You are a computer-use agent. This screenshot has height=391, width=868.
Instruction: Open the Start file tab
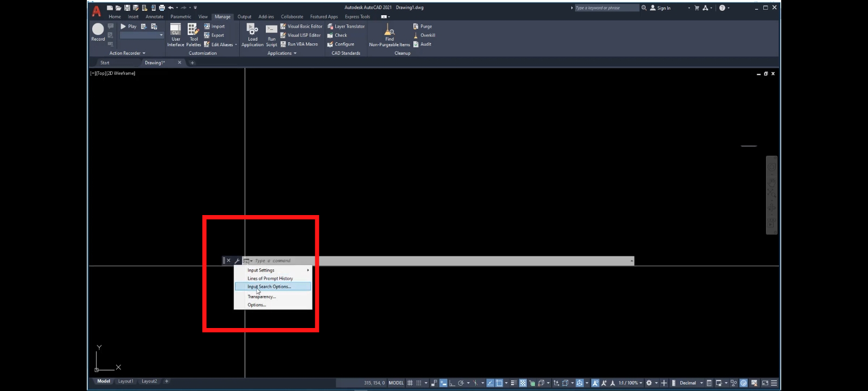click(x=105, y=62)
